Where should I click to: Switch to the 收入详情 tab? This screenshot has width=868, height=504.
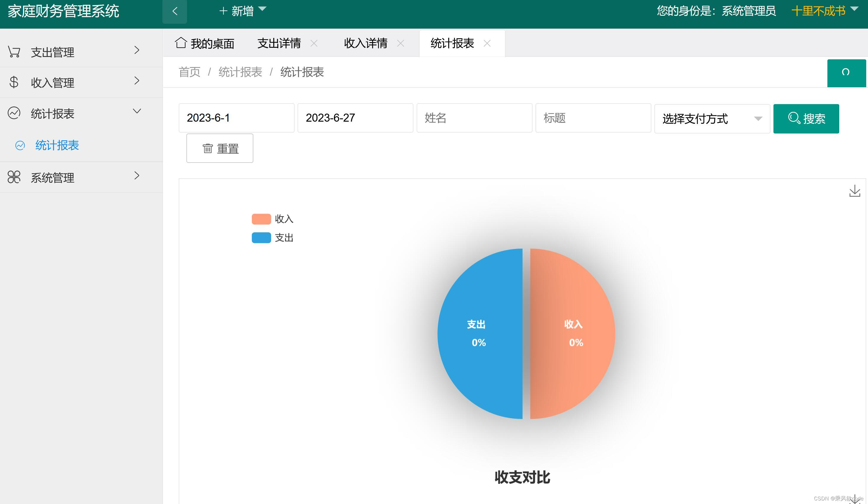coord(366,43)
